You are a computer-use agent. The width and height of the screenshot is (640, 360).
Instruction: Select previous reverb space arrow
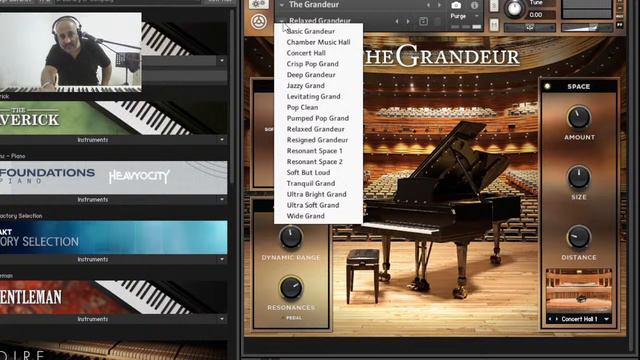tap(550, 319)
